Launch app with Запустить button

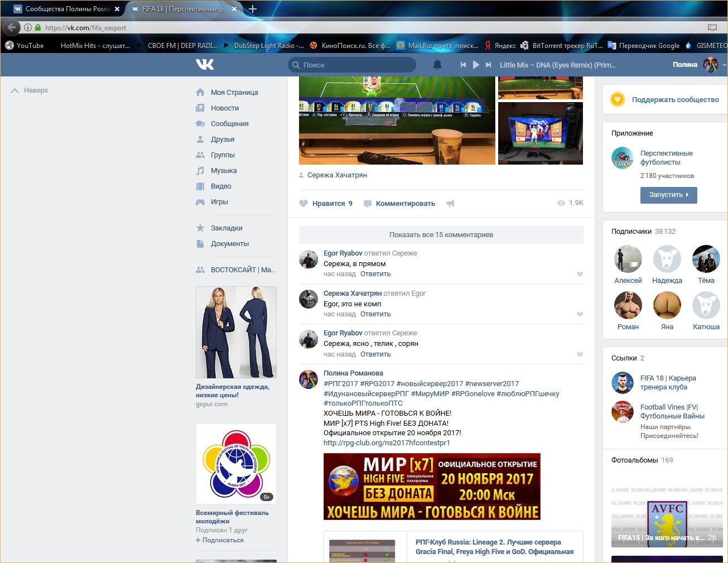point(668,195)
